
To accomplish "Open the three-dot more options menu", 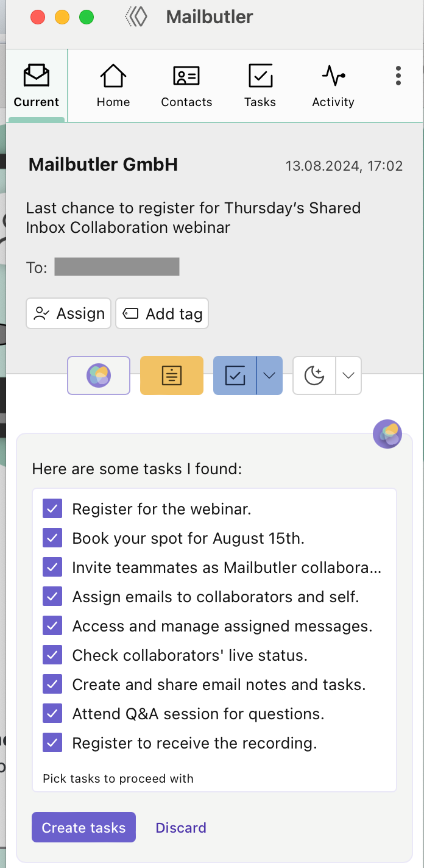I will point(398,76).
